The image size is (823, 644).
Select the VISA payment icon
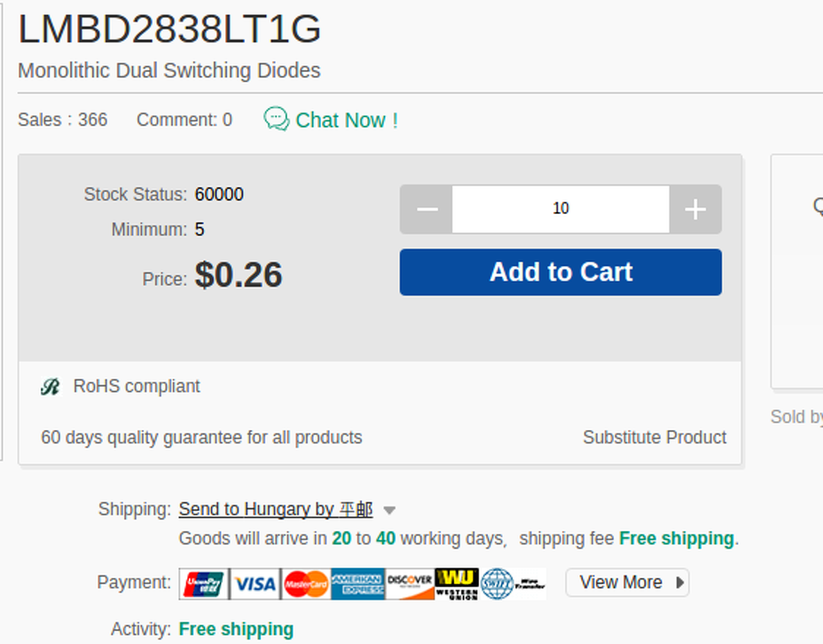(x=255, y=584)
